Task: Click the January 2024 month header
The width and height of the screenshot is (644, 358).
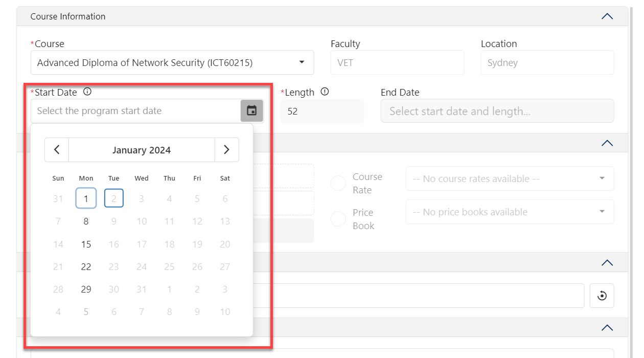Action: pyautogui.click(x=142, y=150)
